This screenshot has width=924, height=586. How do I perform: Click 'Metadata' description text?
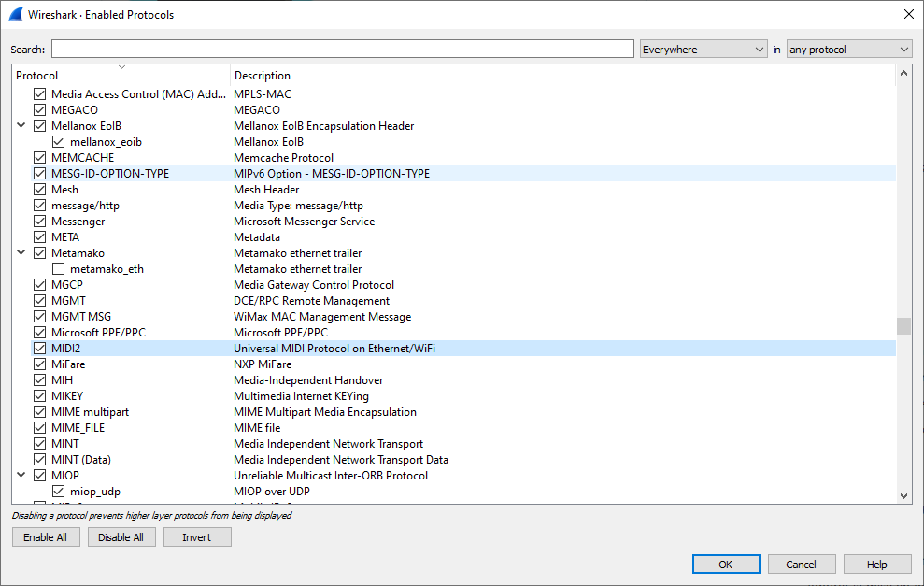tap(257, 237)
